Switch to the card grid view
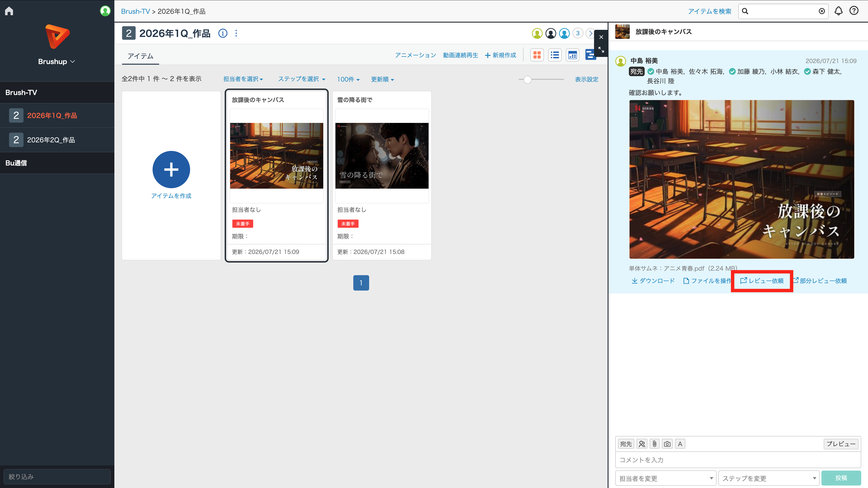Screen dimensions: 868x488 coord(537,55)
